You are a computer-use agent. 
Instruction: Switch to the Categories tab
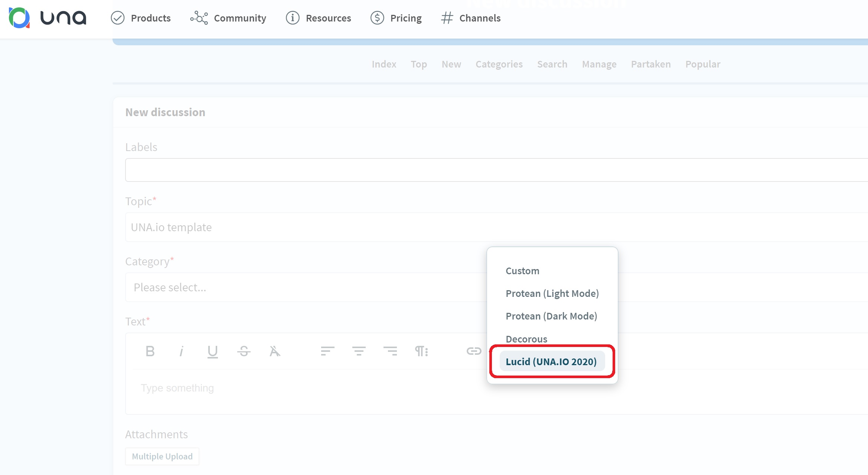click(x=499, y=64)
